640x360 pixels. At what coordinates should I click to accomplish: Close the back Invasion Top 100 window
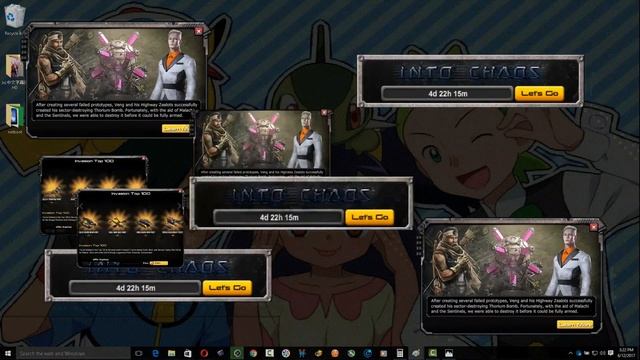coord(144,158)
